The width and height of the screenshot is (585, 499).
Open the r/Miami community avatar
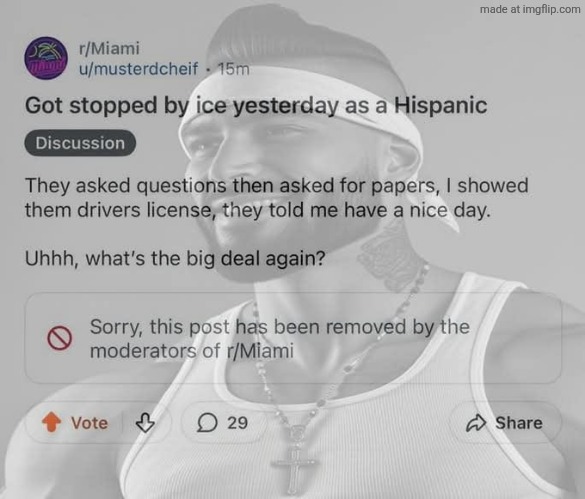46,58
